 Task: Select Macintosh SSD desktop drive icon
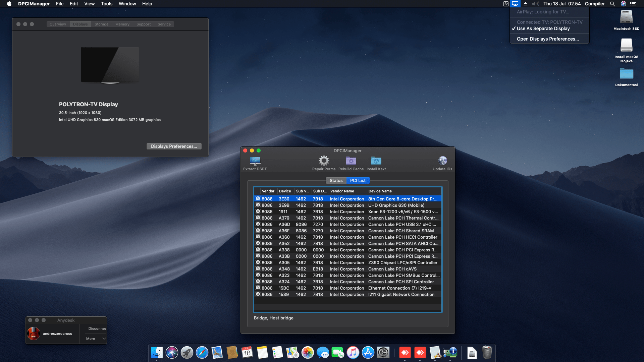(x=626, y=17)
